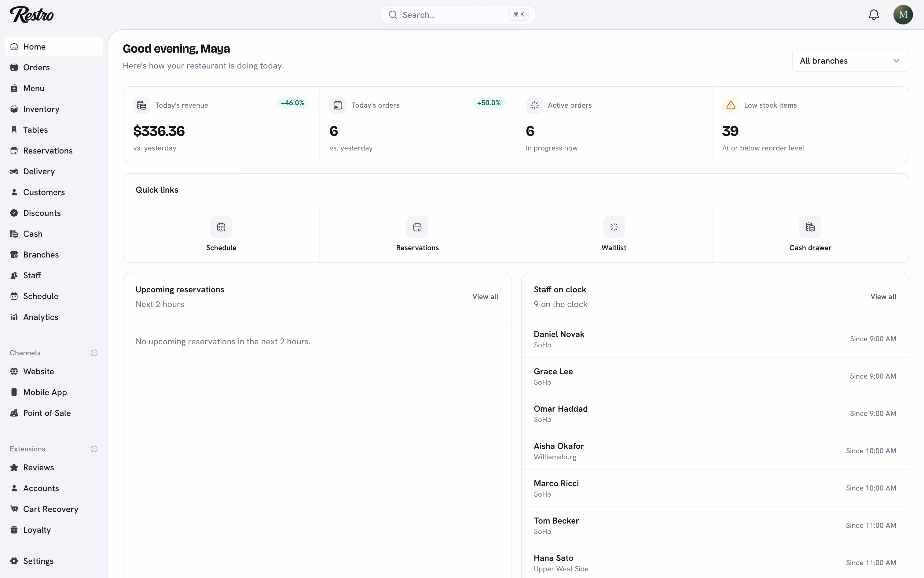View all upcoming reservations
Screen dimensions: 924x578
(485, 297)
